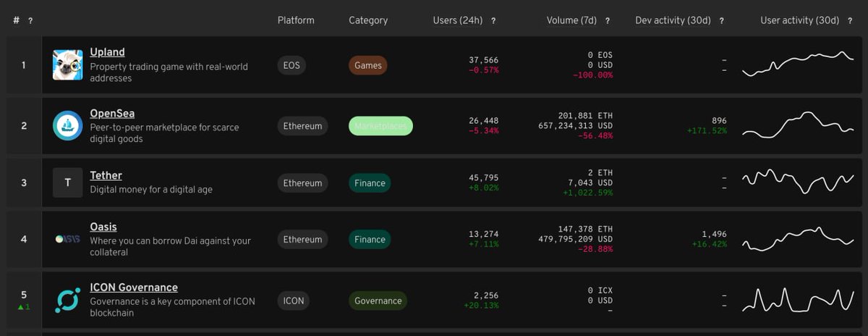Open the OpenSea link
This screenshot has width=868, height=336.
[112, 114]
